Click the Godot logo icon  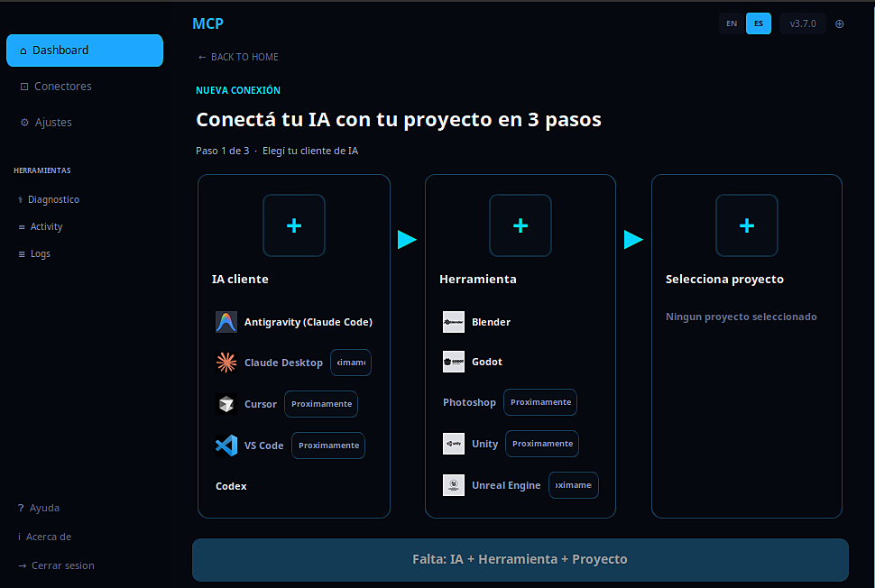pyautogui.click(x=453, y=362)
